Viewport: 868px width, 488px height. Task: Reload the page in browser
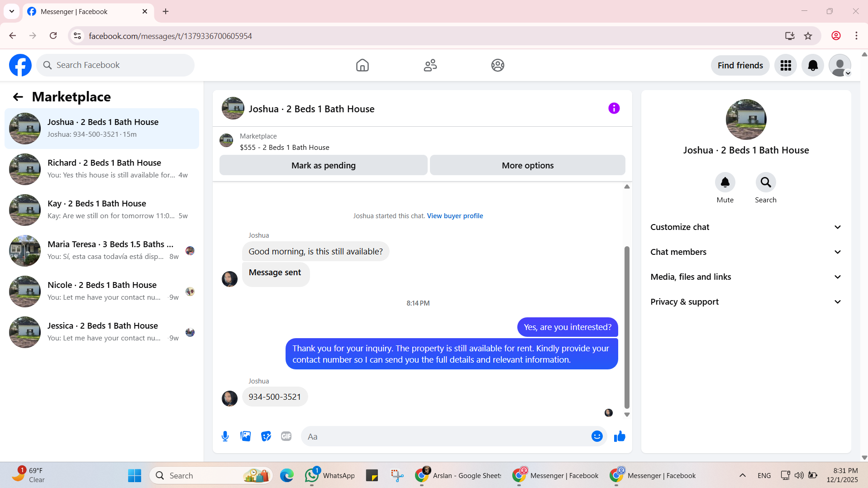pyautogui.click(x=53, y=36)
